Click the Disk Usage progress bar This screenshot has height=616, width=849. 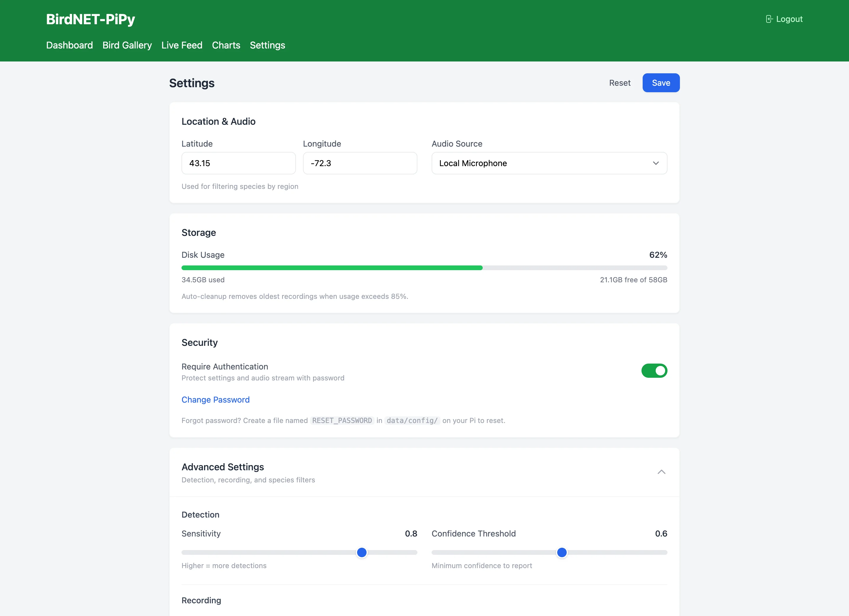click(x=424, y=268)
